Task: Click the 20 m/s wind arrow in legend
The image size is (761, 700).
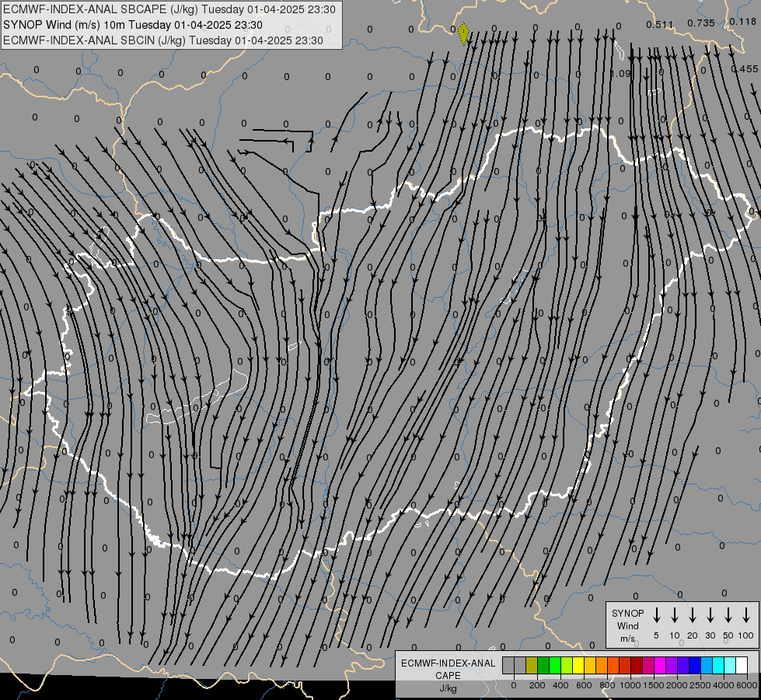Action: (693, 615)
